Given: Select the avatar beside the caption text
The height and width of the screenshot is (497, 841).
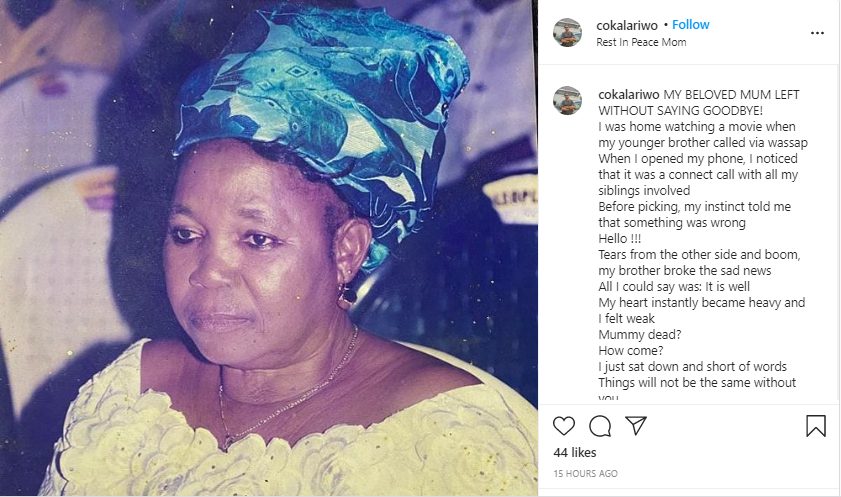Looking at the screenshot, I should 567,100.
